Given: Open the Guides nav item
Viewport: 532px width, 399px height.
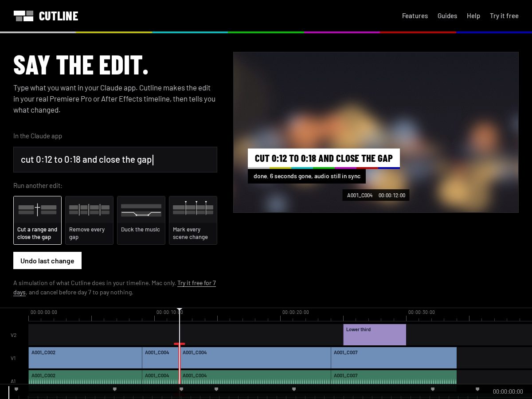Looking at the screenshot, I should 447,16.
